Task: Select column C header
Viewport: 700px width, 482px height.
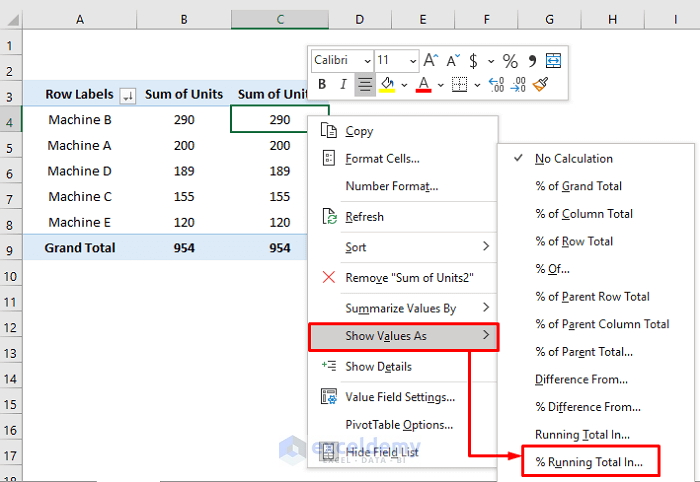Action: click(x=280, y=19)
